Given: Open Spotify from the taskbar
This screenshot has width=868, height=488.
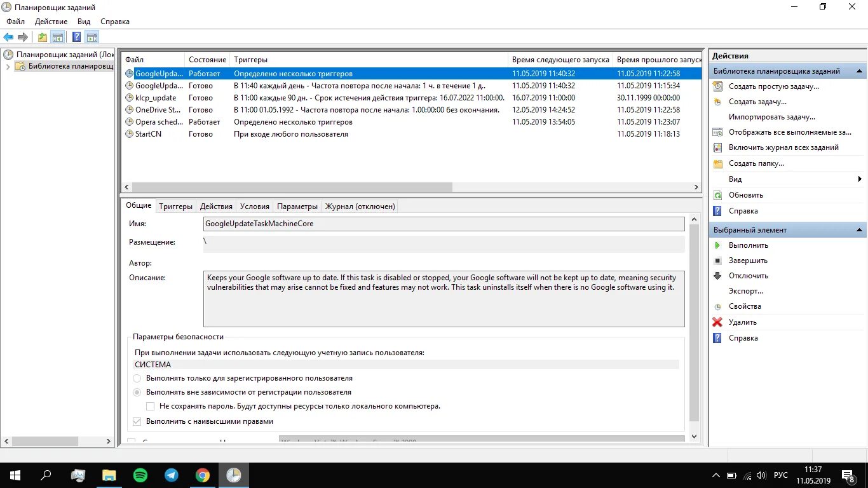Looking at the screenshot, I should pyautogui.click(x=140, y=475).
